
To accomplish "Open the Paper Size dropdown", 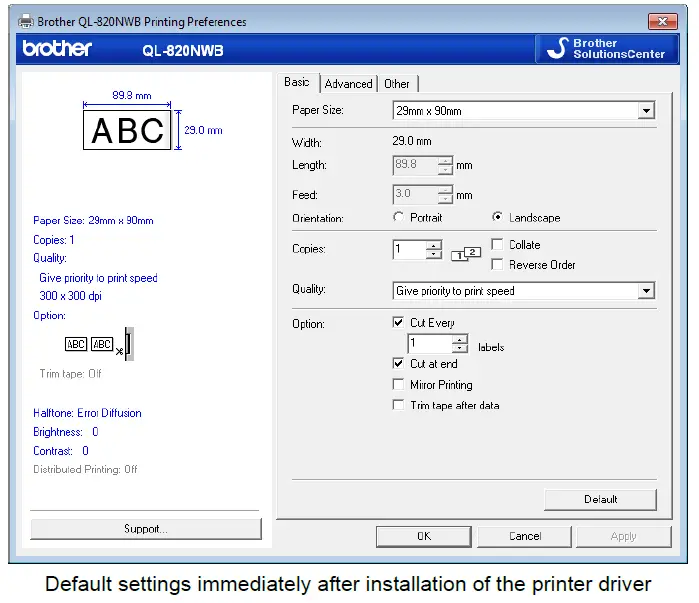I will pos(646,111).
